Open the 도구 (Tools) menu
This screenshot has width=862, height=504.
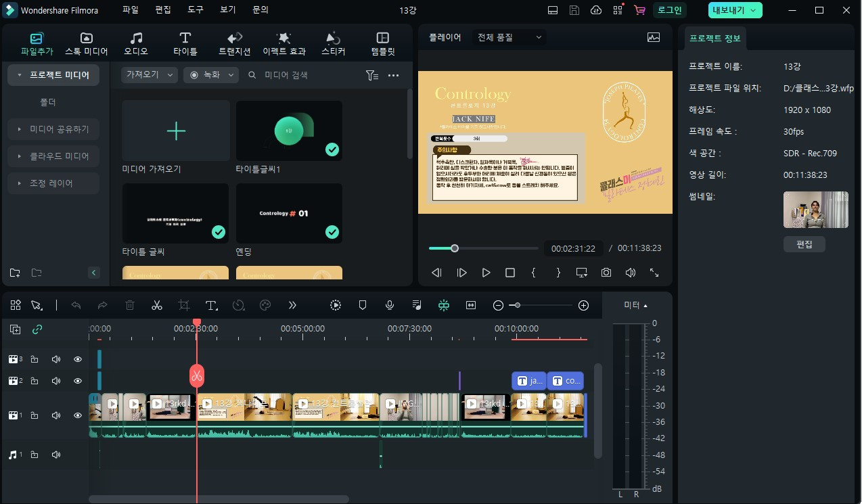196,10
